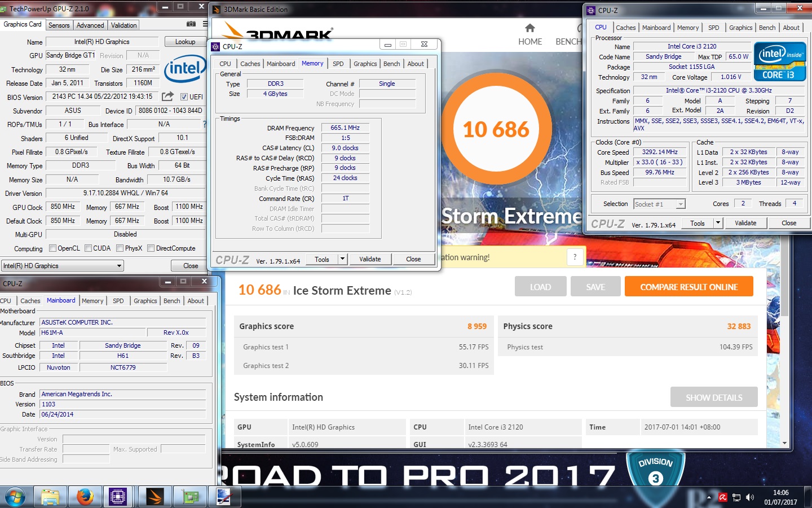
Task: Click the 3DMark title bar app icon
Action: (x=217, y=10)
